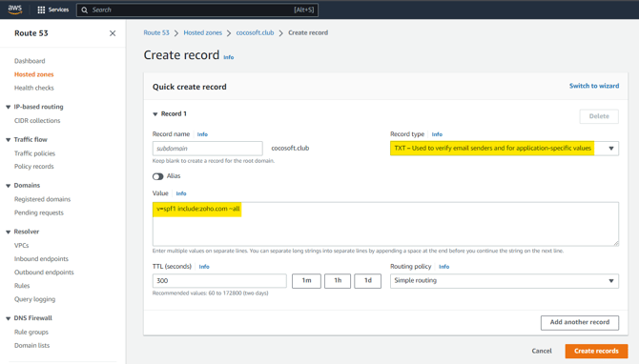Click the AWS logo icon
639x364 pixels.
pyautogui.click(x=15, y=10)
